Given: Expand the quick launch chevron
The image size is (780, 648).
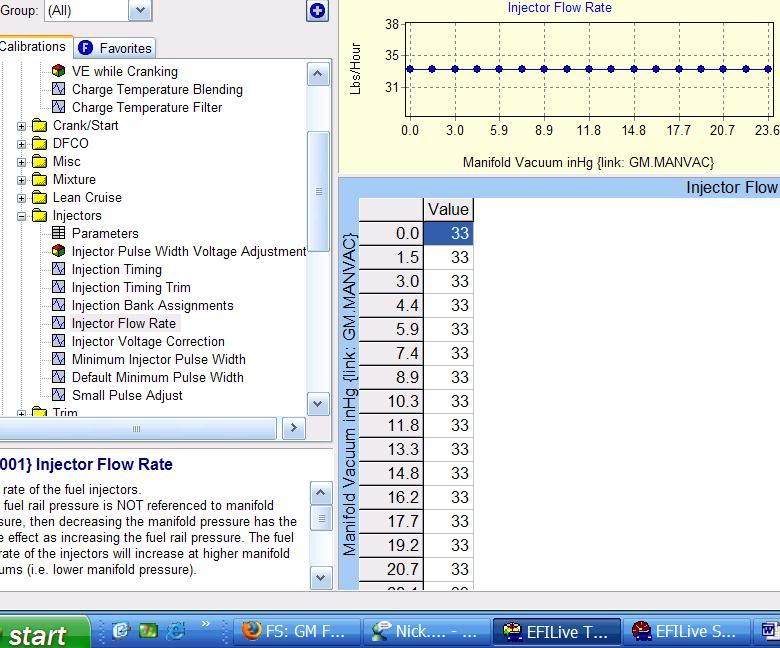Looking at the screenshot, I should click(205, 624).
